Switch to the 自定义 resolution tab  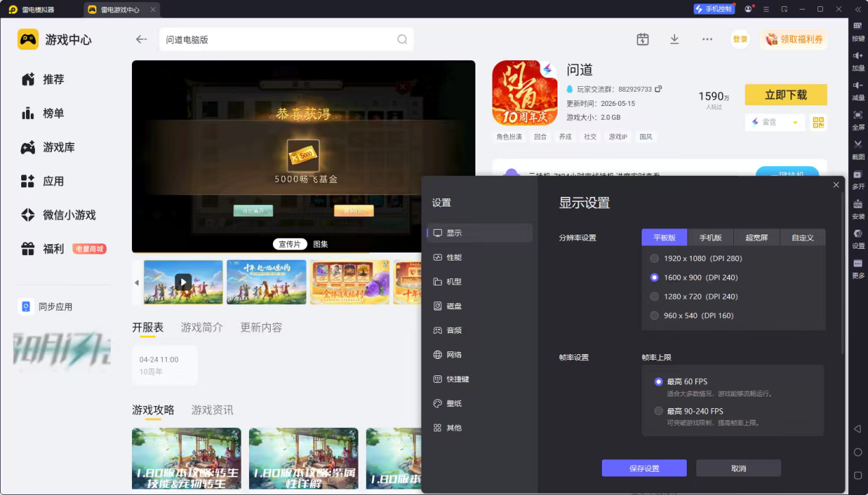coord(802,237)
